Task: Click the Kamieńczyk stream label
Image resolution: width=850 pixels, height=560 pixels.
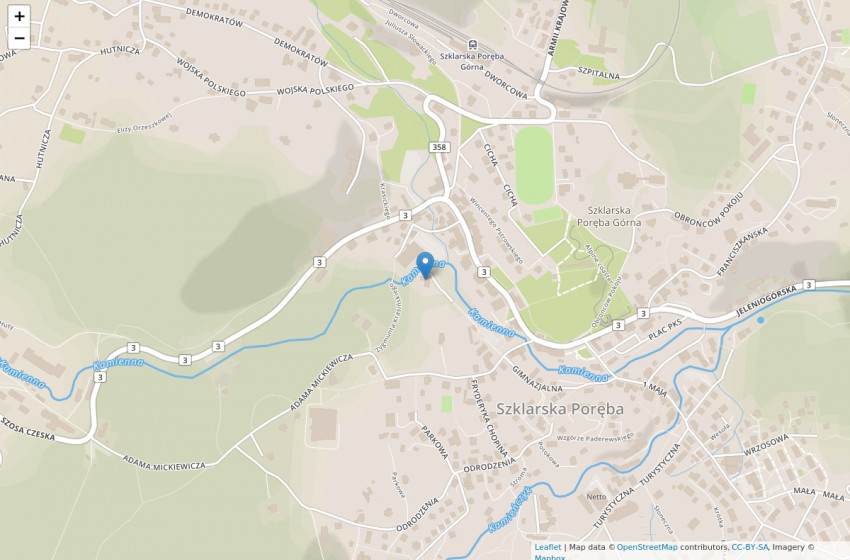Action: coord(510,510)
